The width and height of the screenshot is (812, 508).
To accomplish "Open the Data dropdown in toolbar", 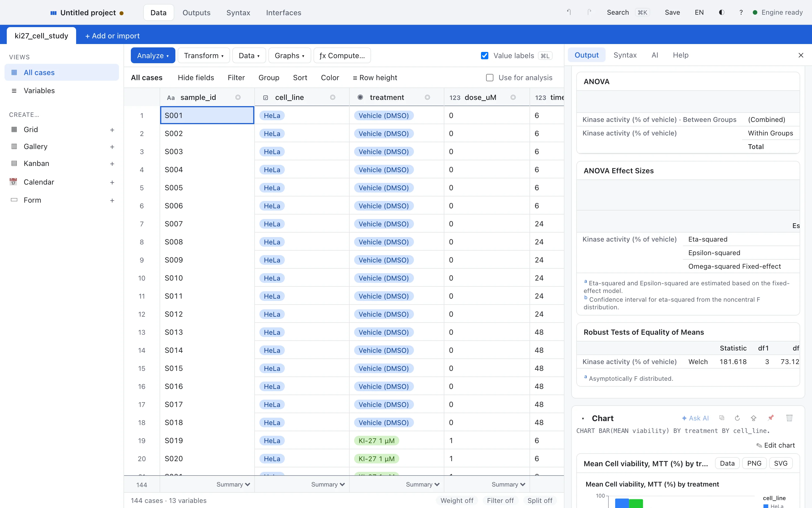I will [x=249, y=55].
